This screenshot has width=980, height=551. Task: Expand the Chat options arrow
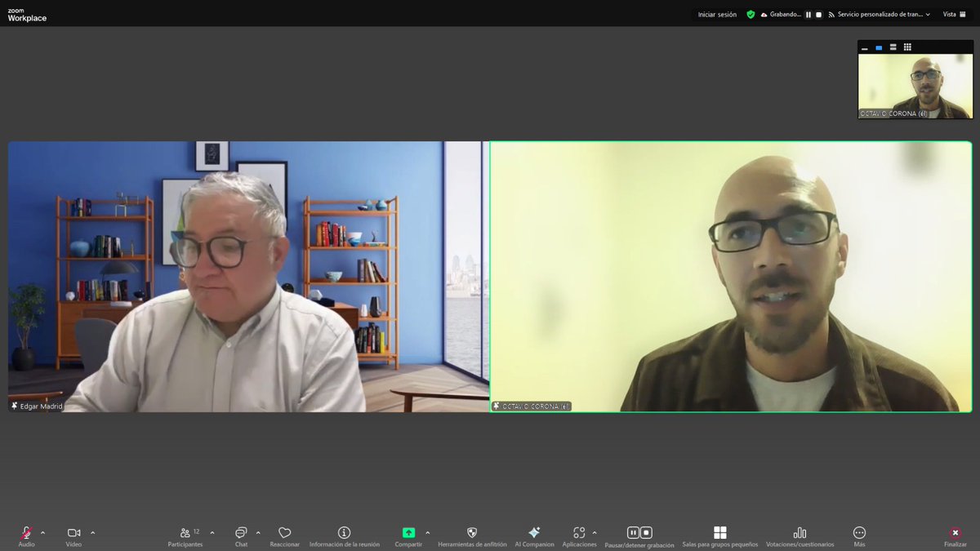[x=258, y=532]
